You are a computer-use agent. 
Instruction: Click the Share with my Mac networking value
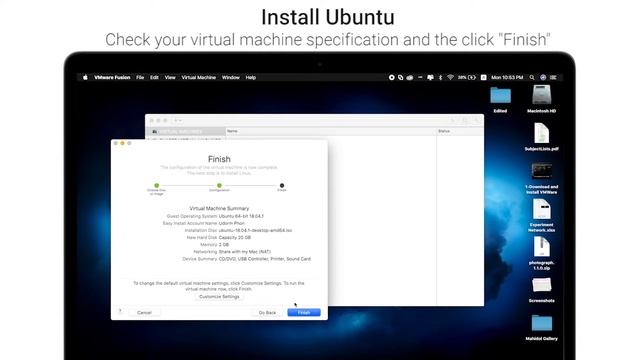coord(245,252)
